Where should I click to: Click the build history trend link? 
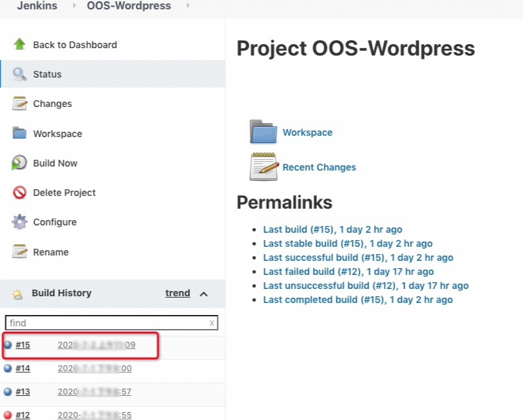click(177, 293)
